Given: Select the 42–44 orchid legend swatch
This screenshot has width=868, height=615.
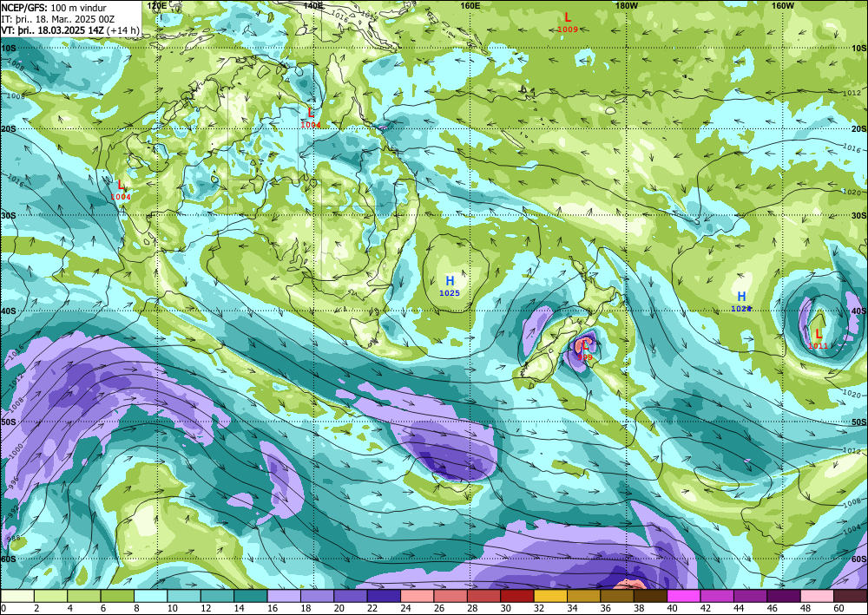Looking at the screenshot, I should pos(718,596).
